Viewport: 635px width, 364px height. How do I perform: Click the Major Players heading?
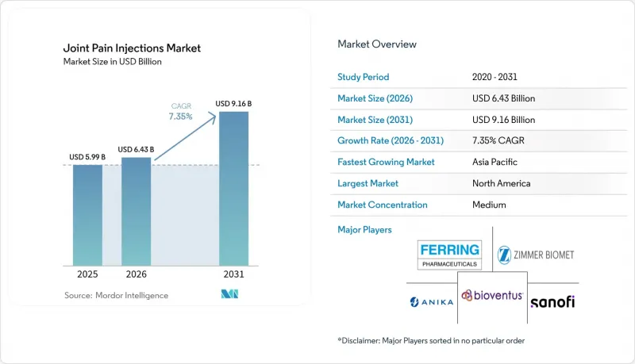[x=364, y=230]
